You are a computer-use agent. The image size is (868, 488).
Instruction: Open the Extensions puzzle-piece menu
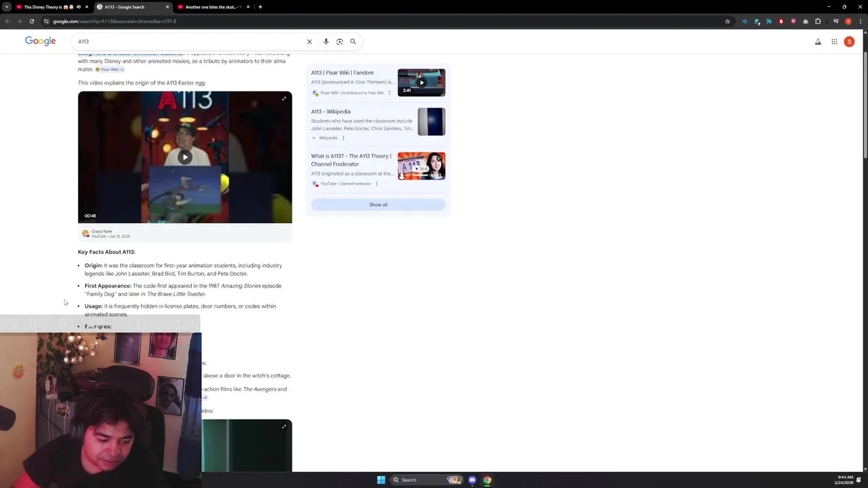[x=818, y=21]
